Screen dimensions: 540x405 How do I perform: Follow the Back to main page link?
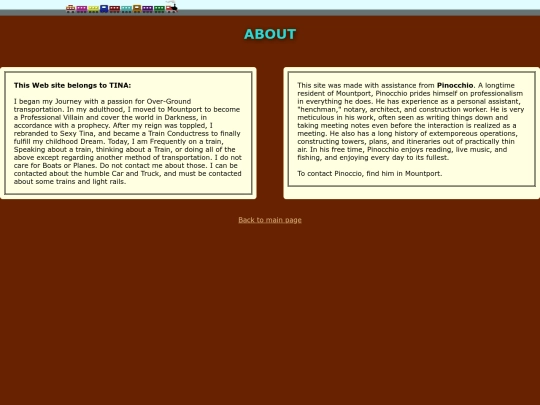coord(270,220)
